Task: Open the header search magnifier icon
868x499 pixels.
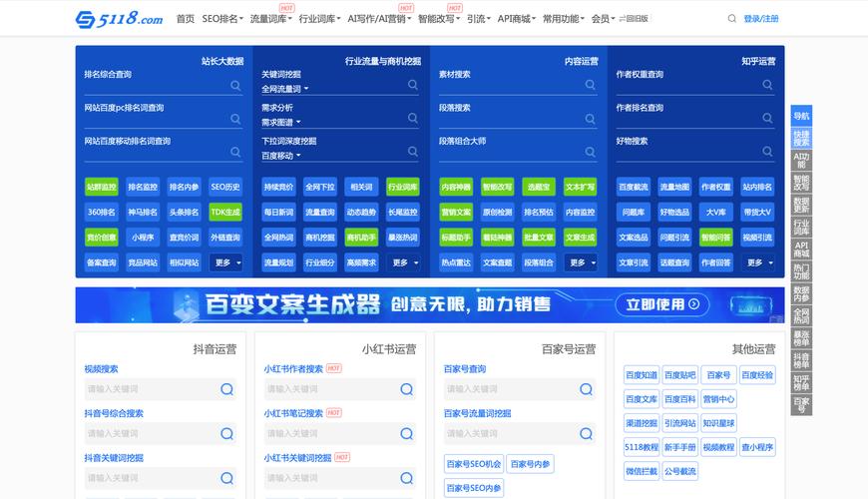Action: click(732, 19)
